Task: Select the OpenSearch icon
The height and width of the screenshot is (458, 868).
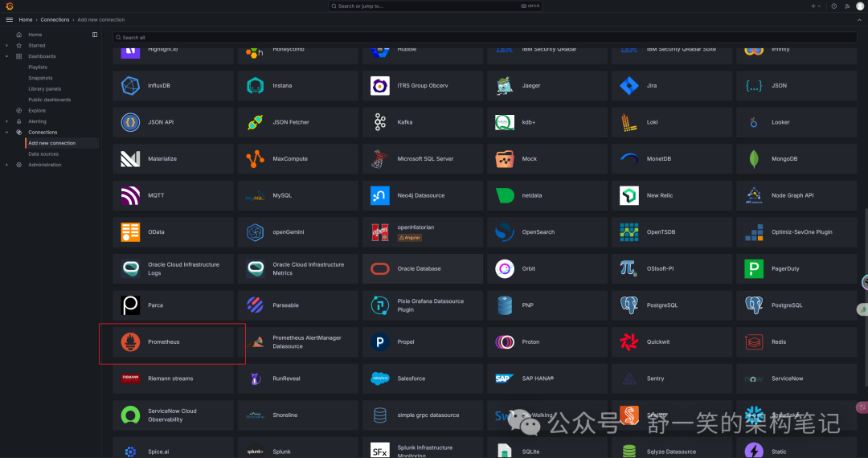Action: coord(504,231)
